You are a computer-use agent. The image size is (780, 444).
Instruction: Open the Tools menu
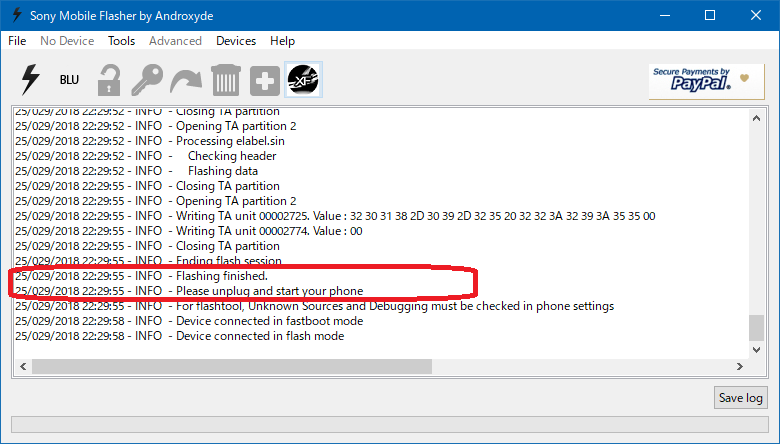[121, 41]
